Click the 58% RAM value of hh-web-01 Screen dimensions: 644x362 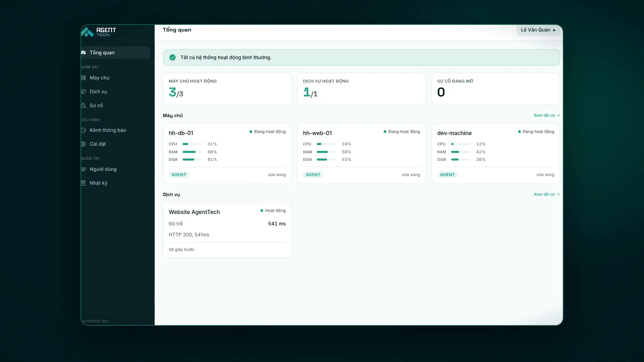tap(346, 152)
